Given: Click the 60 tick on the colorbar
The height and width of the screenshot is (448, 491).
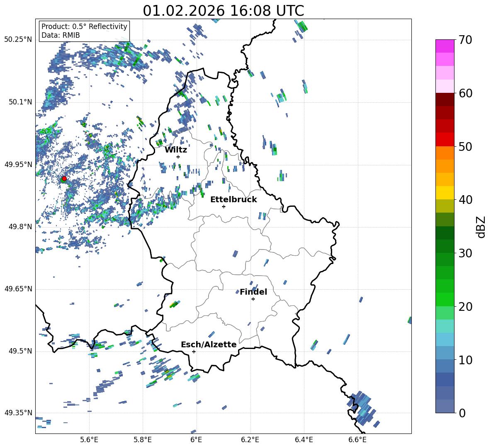Looking at the screenshot, I should [x=465, y=93].
